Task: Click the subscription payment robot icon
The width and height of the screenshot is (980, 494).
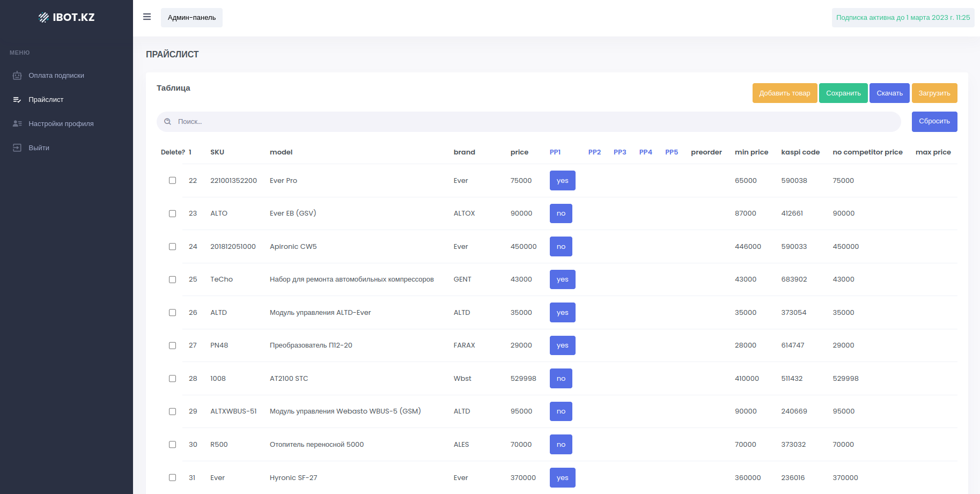Action: (x=17, y=76)
